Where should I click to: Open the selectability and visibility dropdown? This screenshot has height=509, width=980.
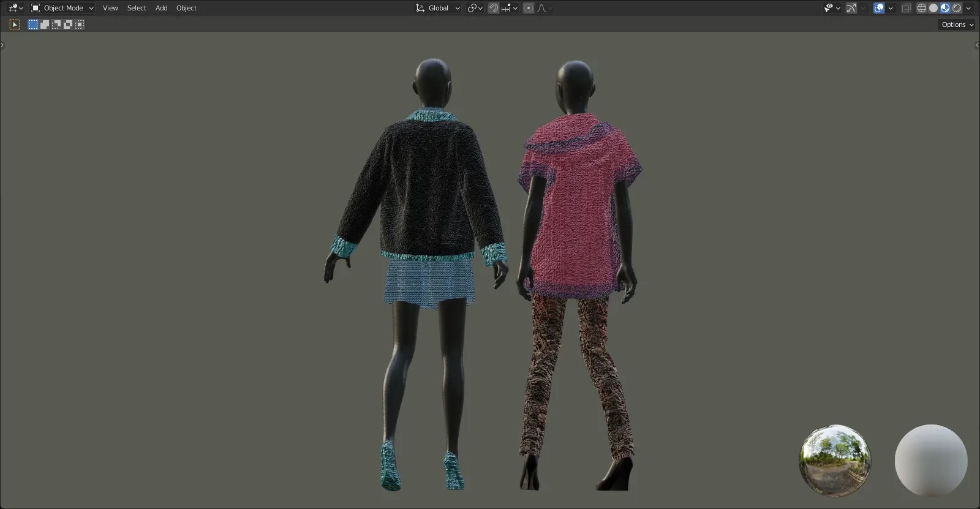click(x=832, y=8)
